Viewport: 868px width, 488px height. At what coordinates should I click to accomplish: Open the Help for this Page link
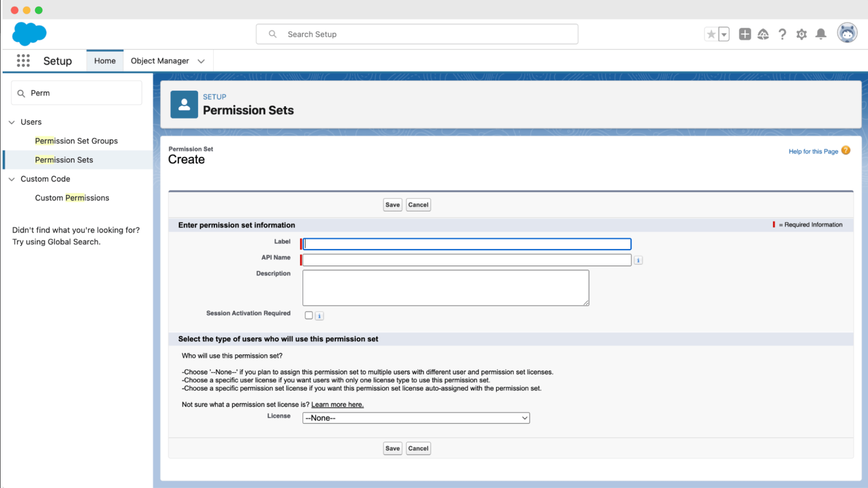click(813, 151)
